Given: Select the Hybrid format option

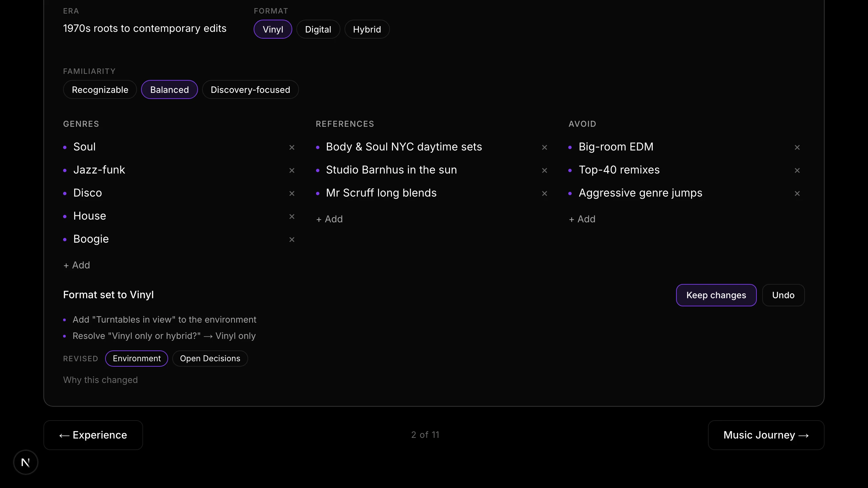Looking at the screenshot, I should point(367,29).
